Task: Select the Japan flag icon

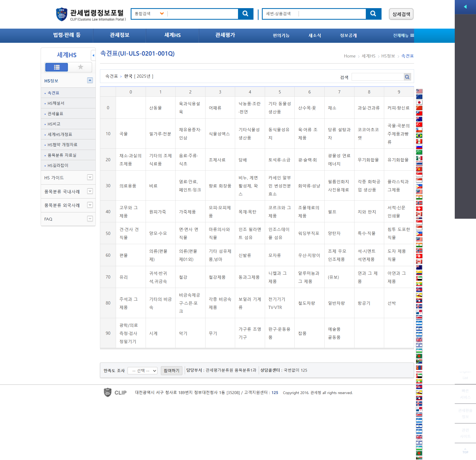Action: (x=419, y=102)
